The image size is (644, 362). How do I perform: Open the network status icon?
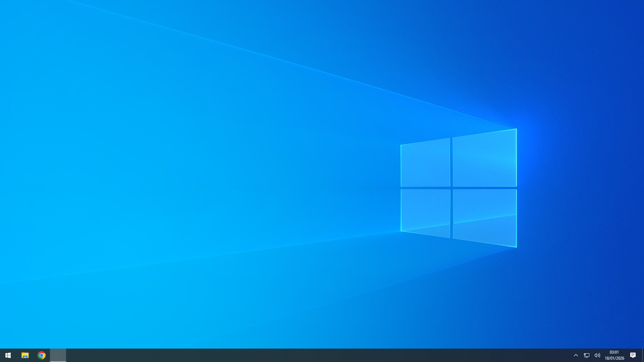(587, 355)
